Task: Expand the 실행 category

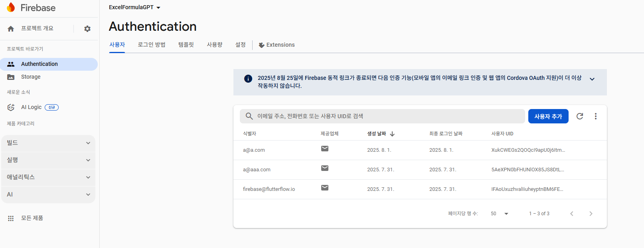Action: (48, 160)
